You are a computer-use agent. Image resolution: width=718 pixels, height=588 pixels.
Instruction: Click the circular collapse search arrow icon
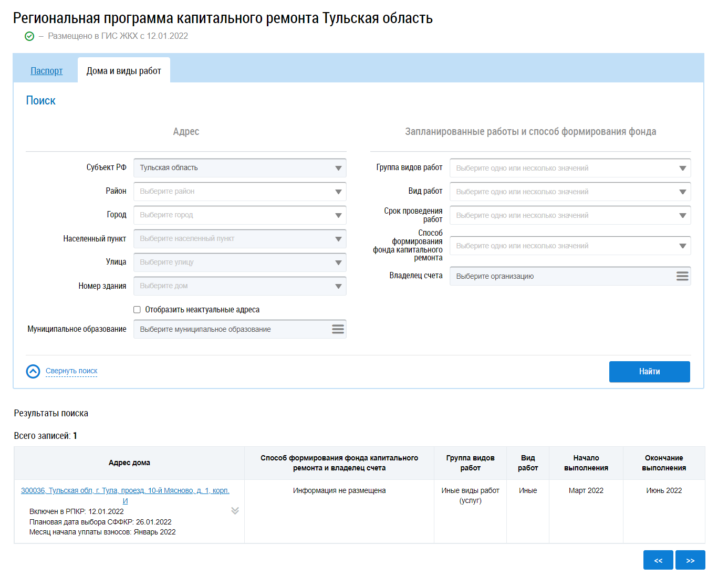click(33, 372)
